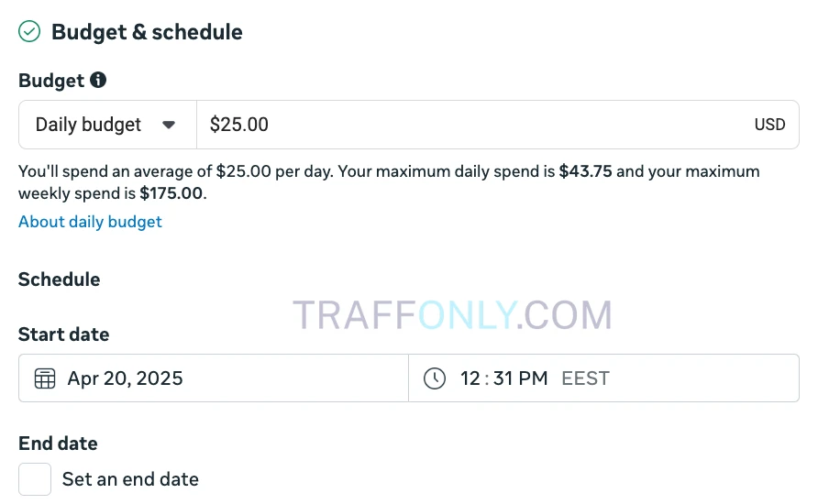Viewport: 818px width, 504px height.
Task: Click the EEST timezone label
Action: 585,378
